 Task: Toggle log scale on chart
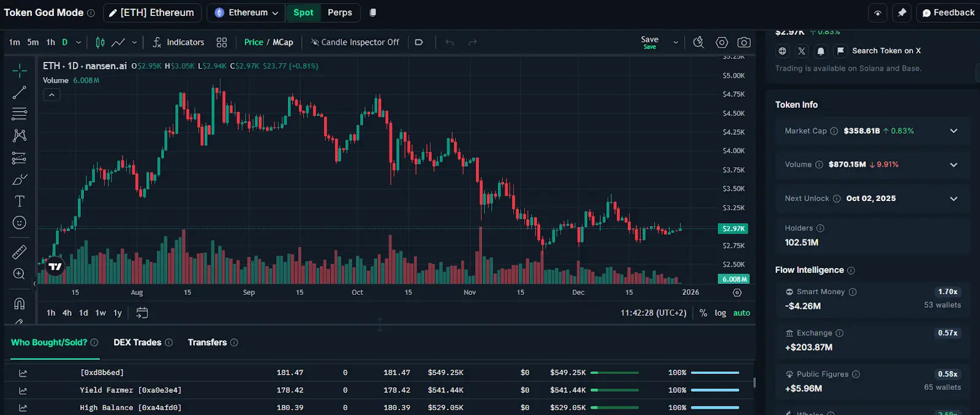[x=720, y=313]
